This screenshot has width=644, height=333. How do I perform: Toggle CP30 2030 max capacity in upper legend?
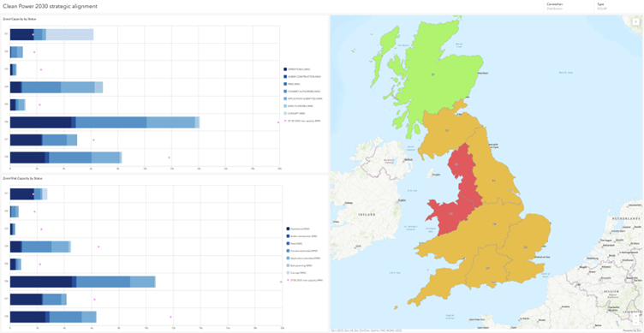302,121
